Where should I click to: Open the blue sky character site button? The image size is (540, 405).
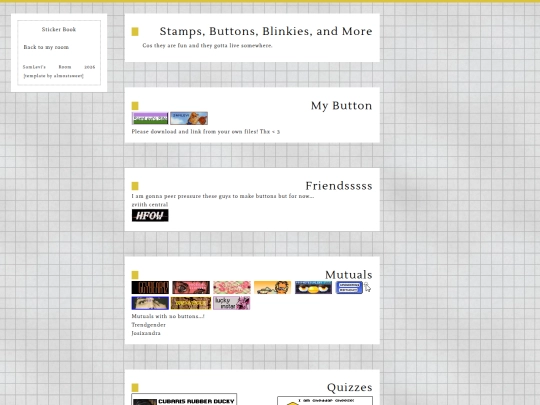pyautogui.click(x=189, y=118)
